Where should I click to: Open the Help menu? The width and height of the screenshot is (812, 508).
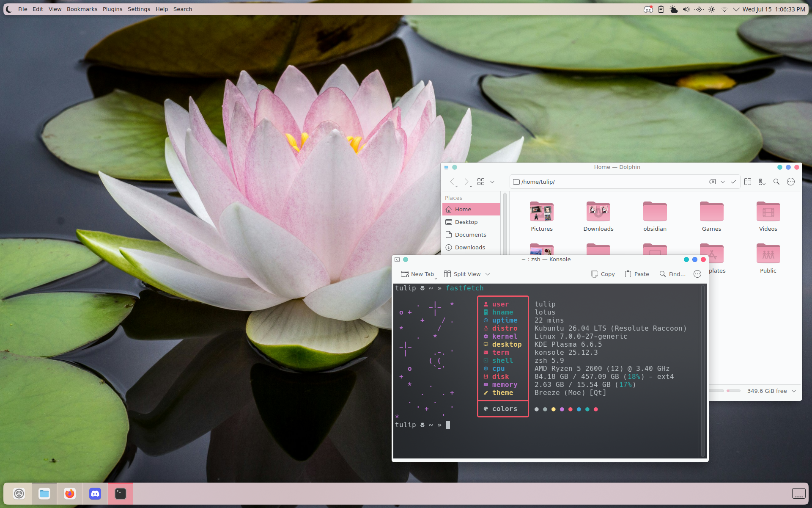coord(162,9)
